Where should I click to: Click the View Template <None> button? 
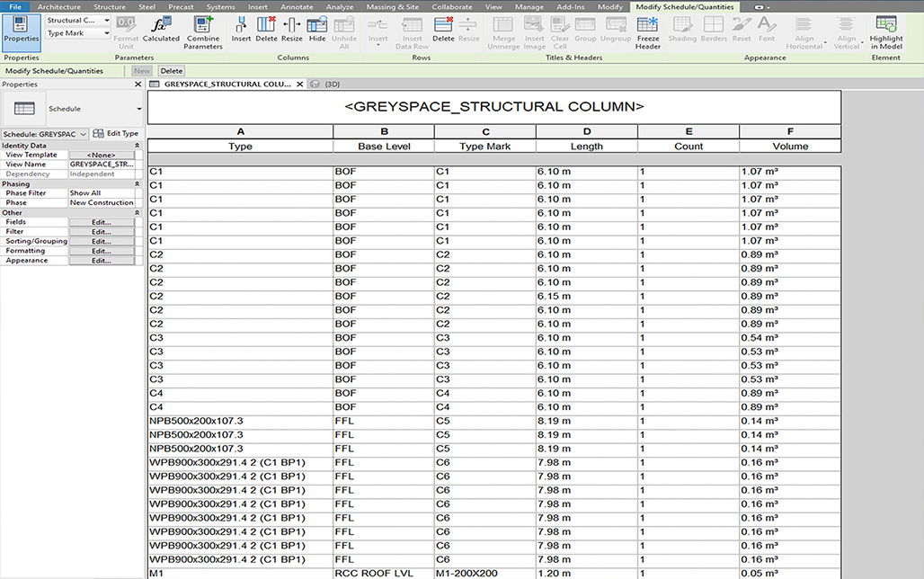(x=102, y=155)
